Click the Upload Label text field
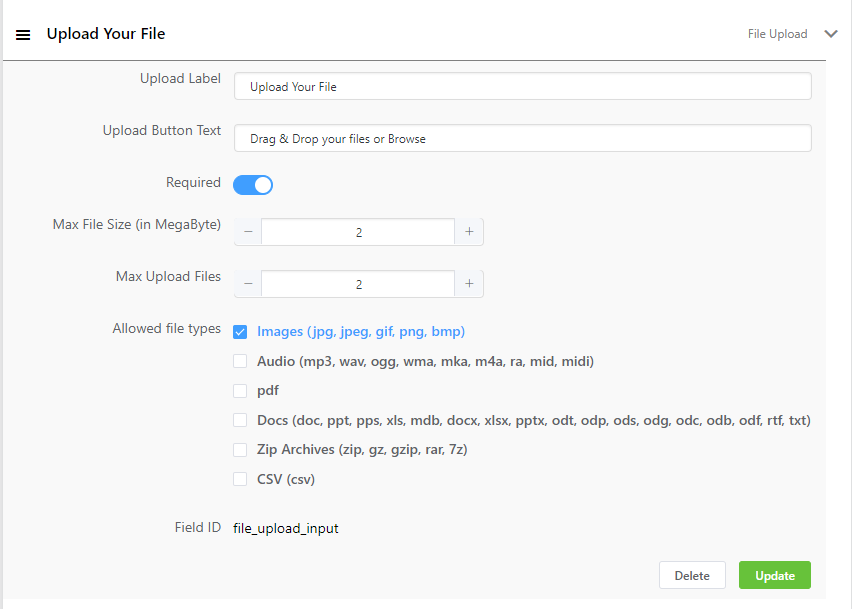The image size is (852, 609). click(522, 87)
